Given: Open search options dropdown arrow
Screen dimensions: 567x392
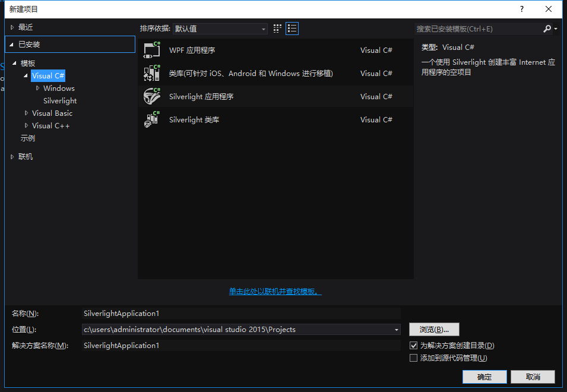Looking at the screenshot, I should coord(556,29).
